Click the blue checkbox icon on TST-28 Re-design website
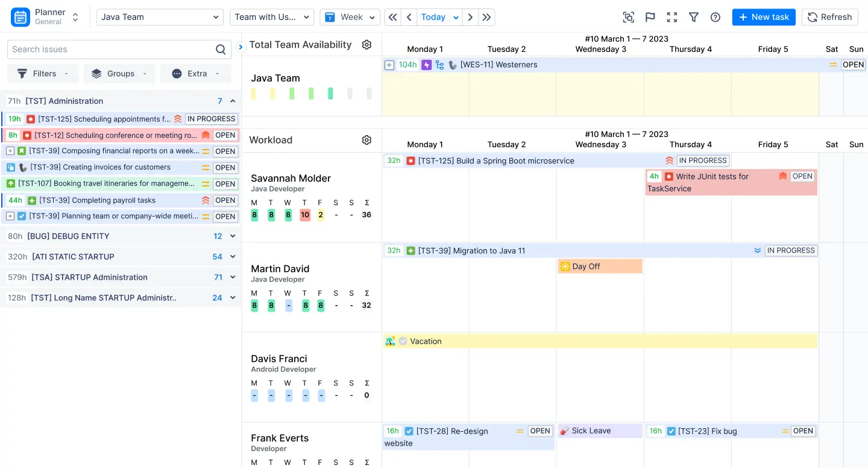Viewport: 868px width, 468px height. tap(409, 431)
